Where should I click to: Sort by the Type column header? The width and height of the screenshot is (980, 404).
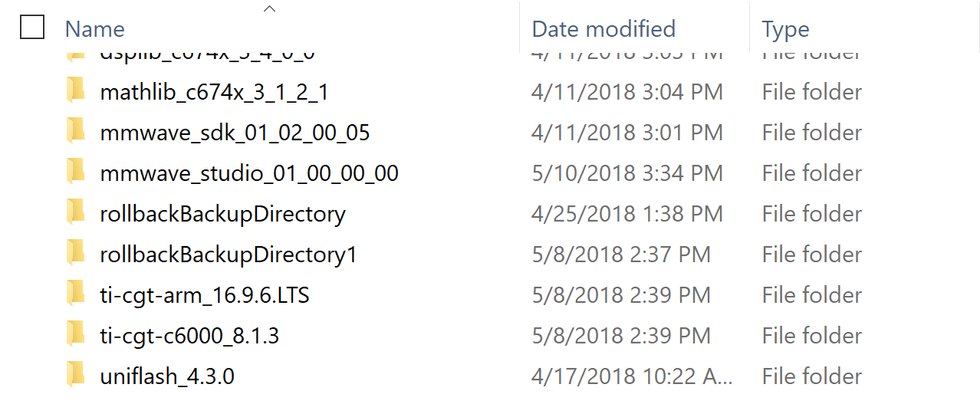pos(785,29)
